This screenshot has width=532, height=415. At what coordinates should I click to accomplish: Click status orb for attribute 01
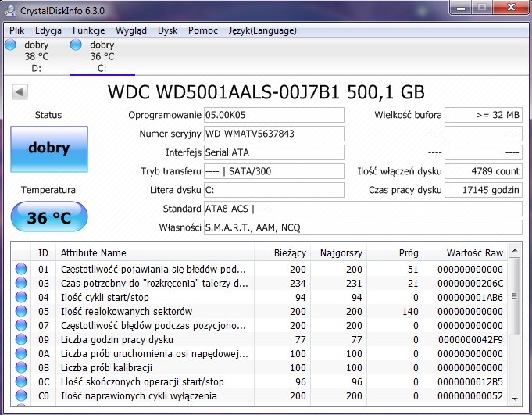(21, 269)
